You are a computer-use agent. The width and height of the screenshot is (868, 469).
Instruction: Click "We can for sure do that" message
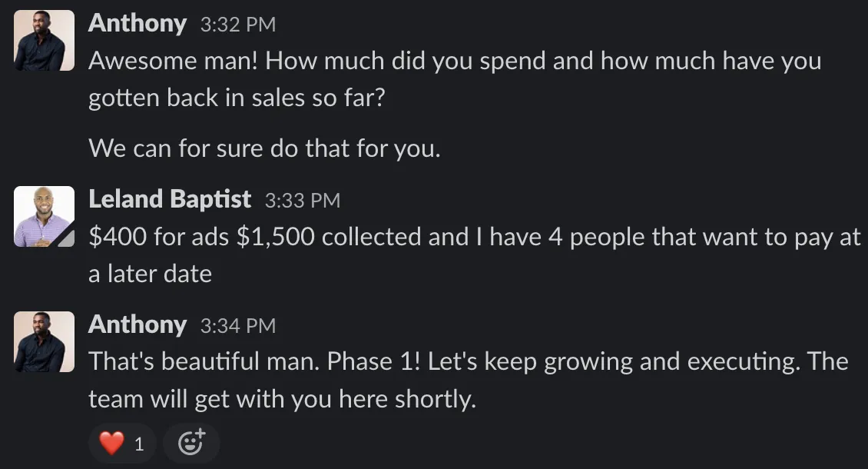coord(264,148)
